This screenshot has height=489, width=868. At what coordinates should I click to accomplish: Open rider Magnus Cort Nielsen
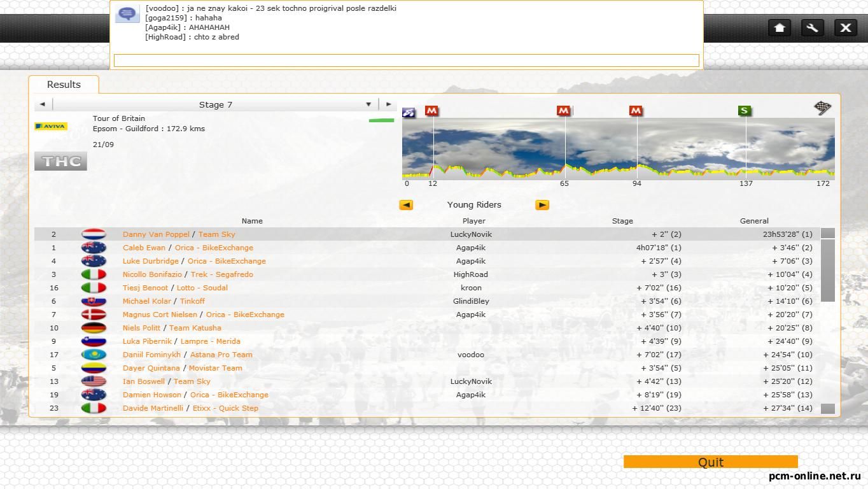(x=159, y=315)
